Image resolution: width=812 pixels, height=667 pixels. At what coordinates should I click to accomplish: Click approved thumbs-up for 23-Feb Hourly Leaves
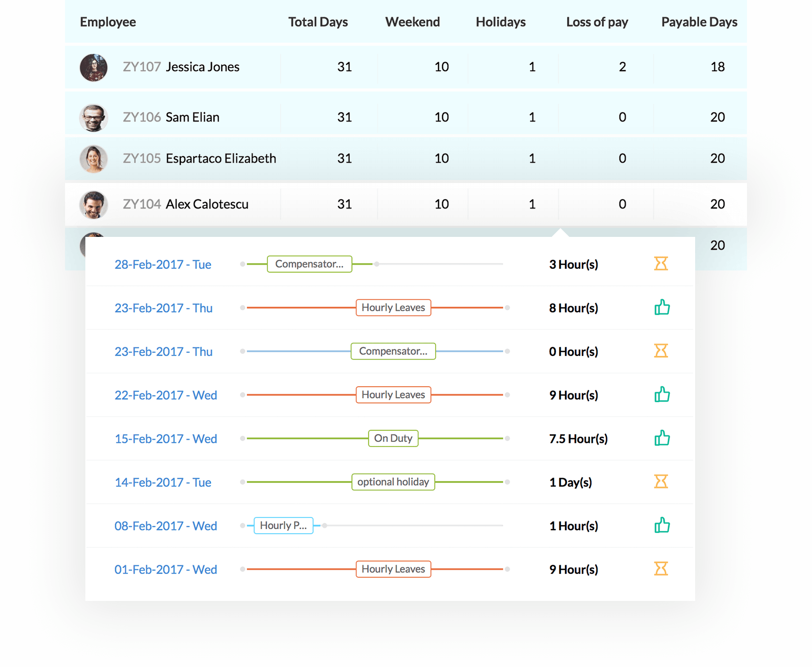pos(662,308)
